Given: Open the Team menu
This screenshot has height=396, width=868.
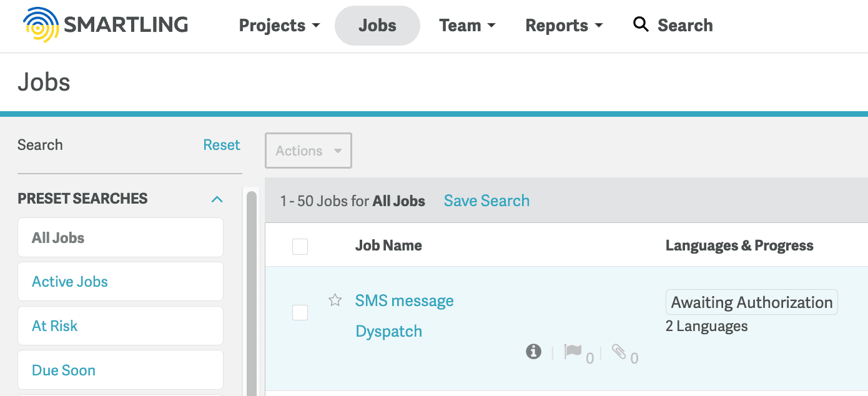Looking at the screenshot, I should click(467, 26).
